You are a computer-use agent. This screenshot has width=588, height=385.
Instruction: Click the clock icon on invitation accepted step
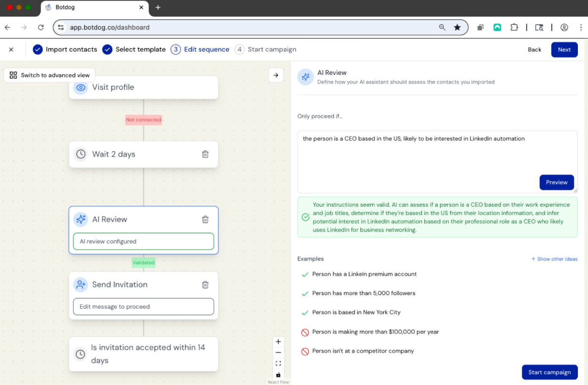(x=81, y=354)
